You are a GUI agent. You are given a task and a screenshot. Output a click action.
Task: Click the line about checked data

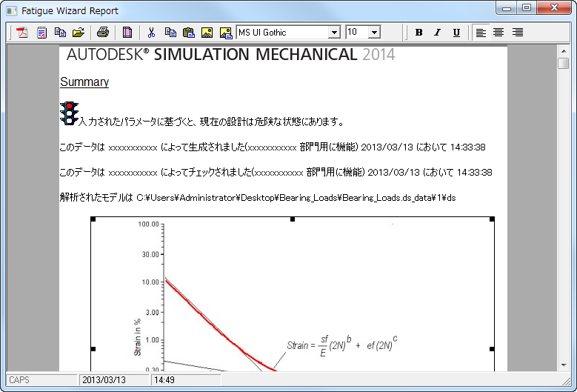point(276,172)
